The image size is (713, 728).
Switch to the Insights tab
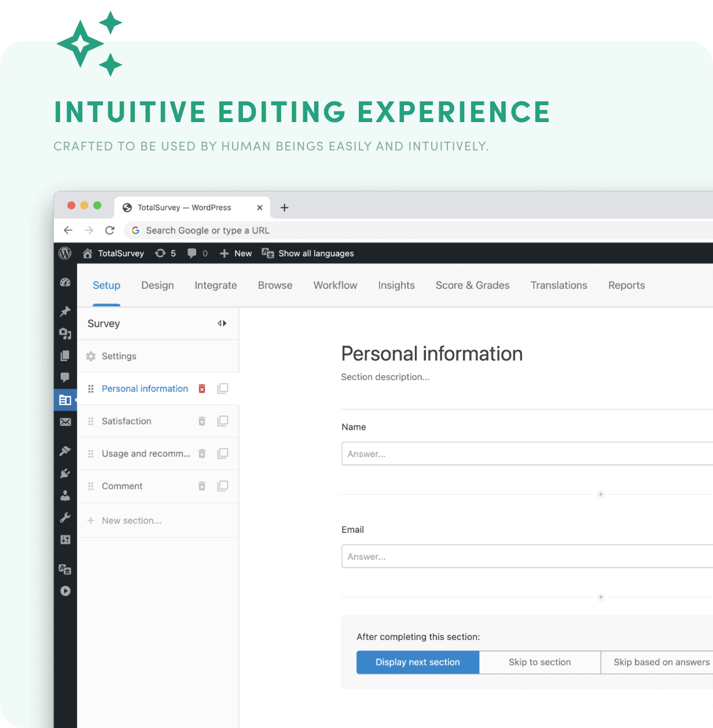point(396,285)
